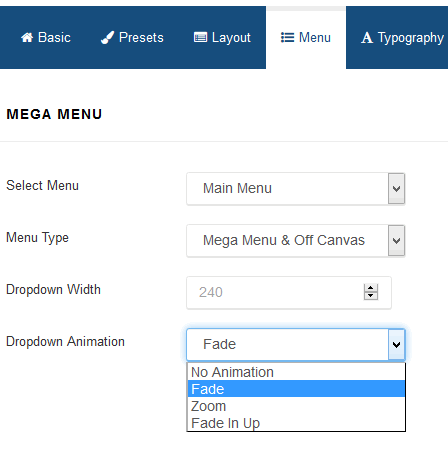The height and width of the screenshot is (452, 448).
Task: Click the letter A Typography icon
Action: [367, 38]
